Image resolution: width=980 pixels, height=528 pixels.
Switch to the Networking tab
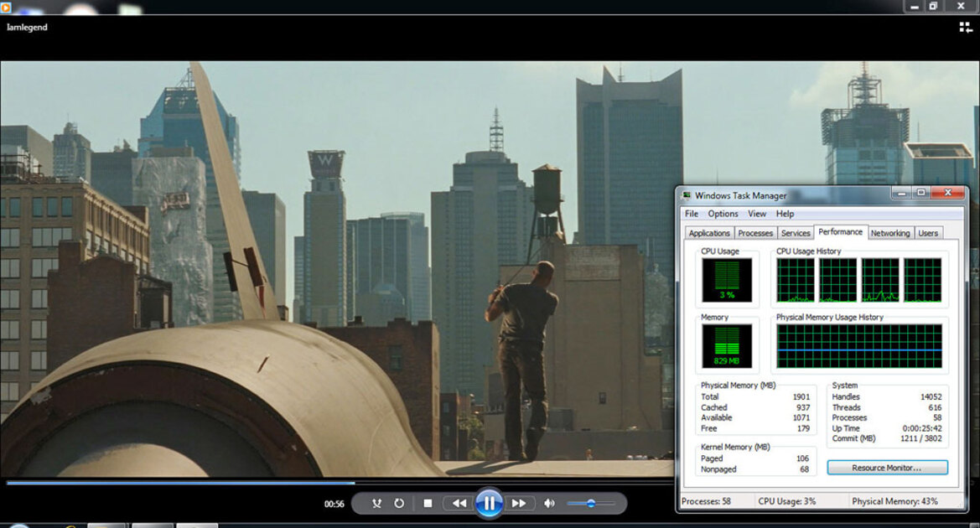[x=890, y=233]
